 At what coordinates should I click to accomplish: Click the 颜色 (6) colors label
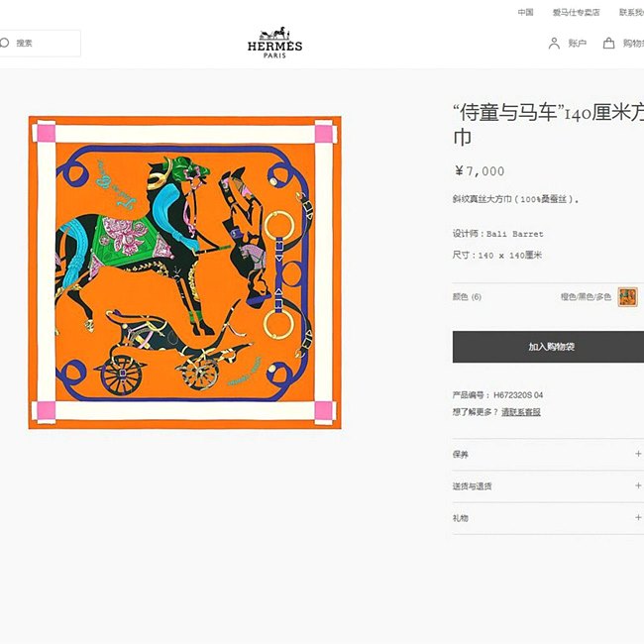pos(467,296)
